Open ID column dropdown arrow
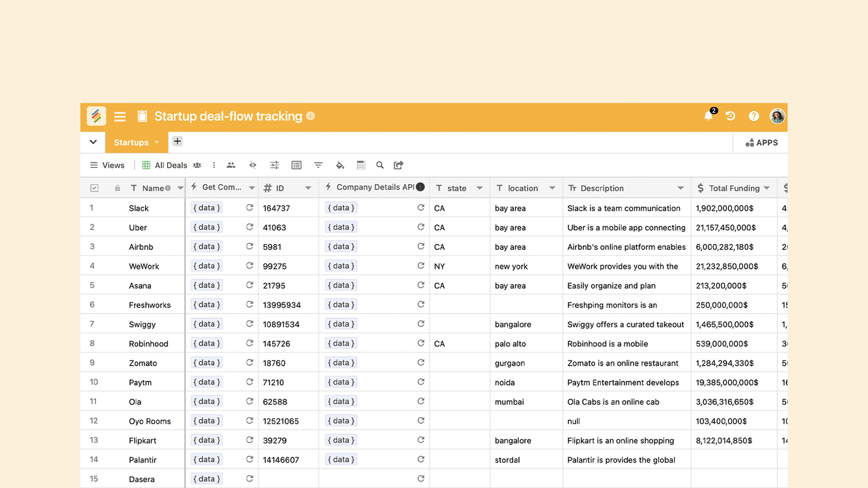 tap(308, 188)
